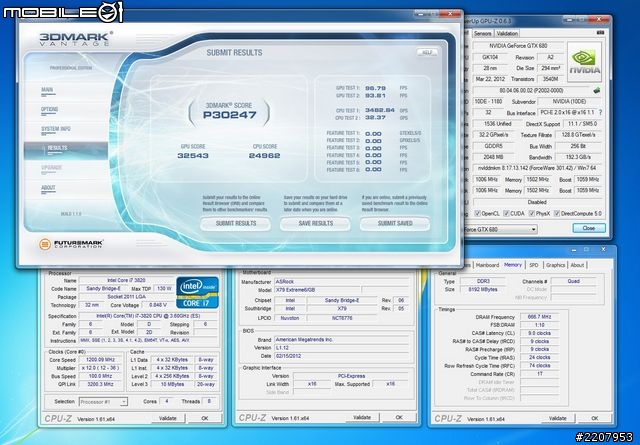Viewport: 640px width, 445px height.
Task: Click the BIOS version 80.04.06.00.02 field
Action: (531, 90)
